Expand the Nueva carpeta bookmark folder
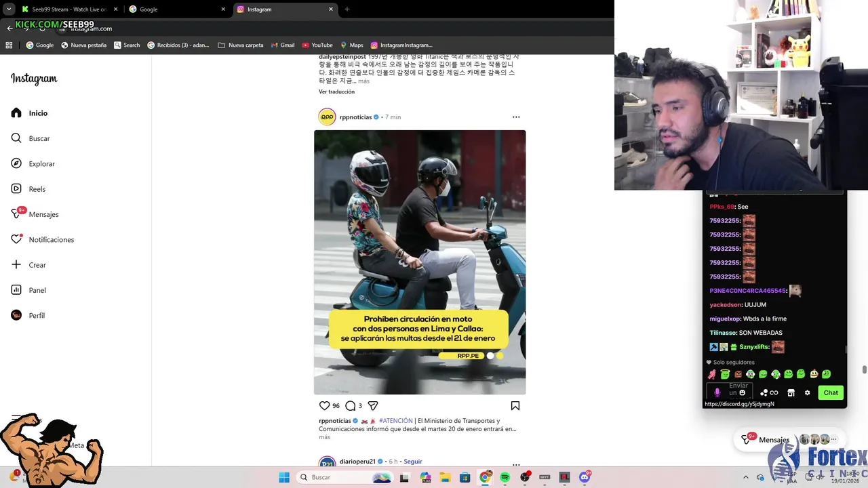The image size is (868, 488). (241, 45)
